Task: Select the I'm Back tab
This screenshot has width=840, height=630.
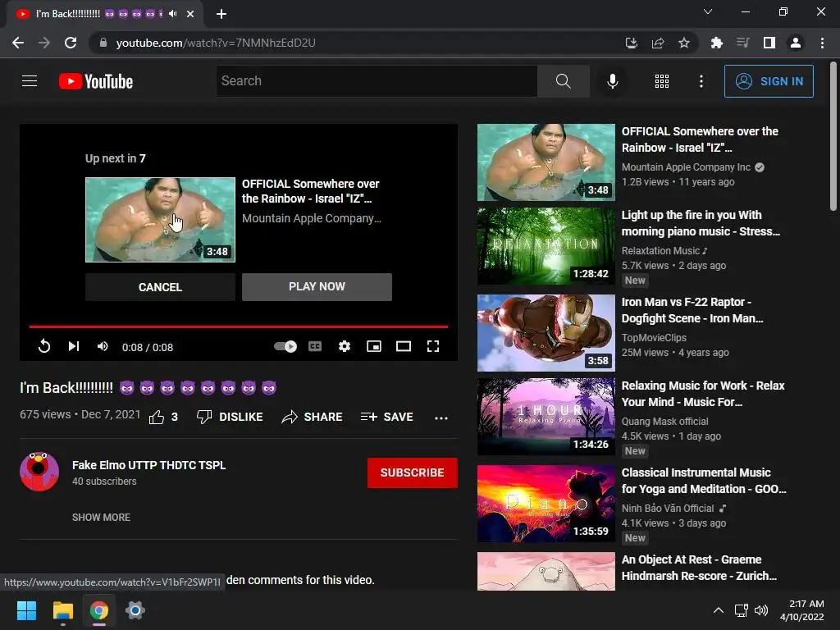Action: pos(104,14)
